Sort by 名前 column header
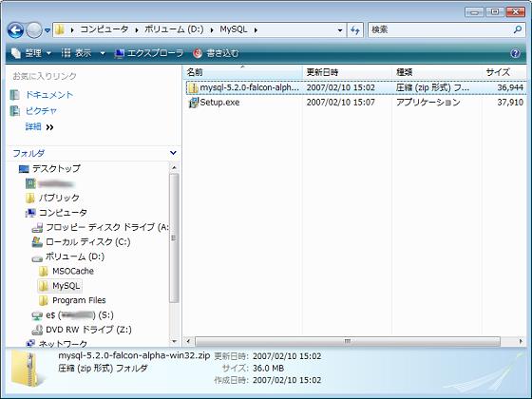 tap(243, 72)
